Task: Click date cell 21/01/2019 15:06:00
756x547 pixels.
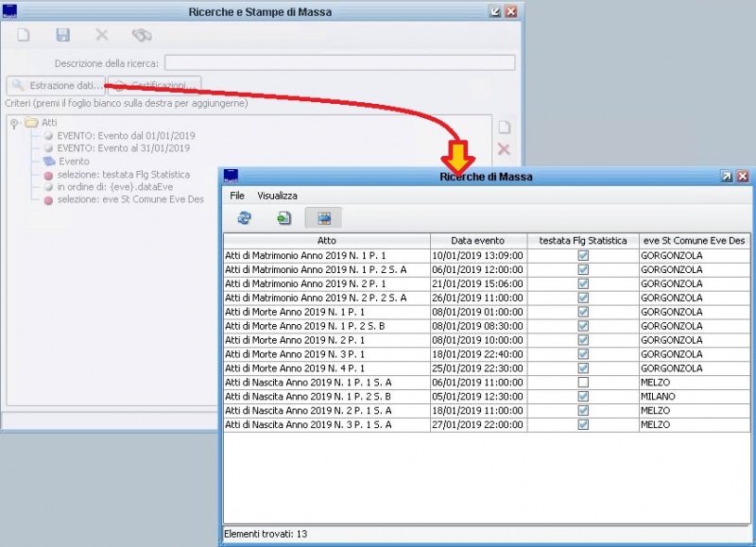Action: [x=478, y=283]
